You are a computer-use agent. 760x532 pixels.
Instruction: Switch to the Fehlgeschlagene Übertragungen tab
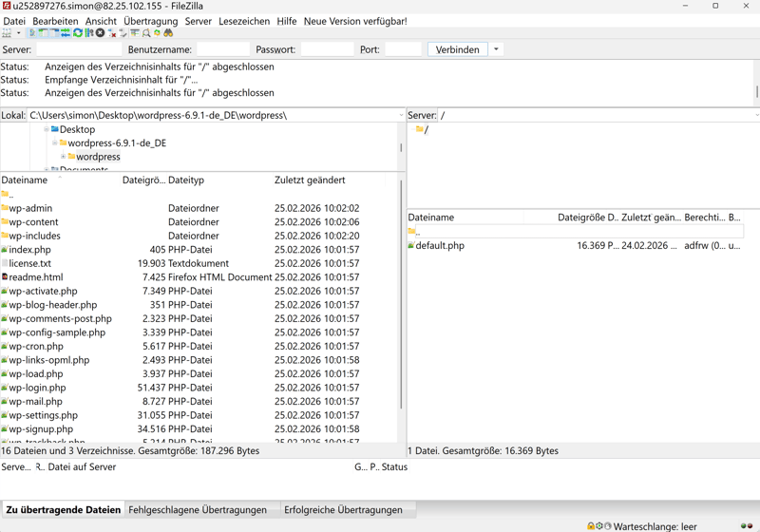coord(198,510)
